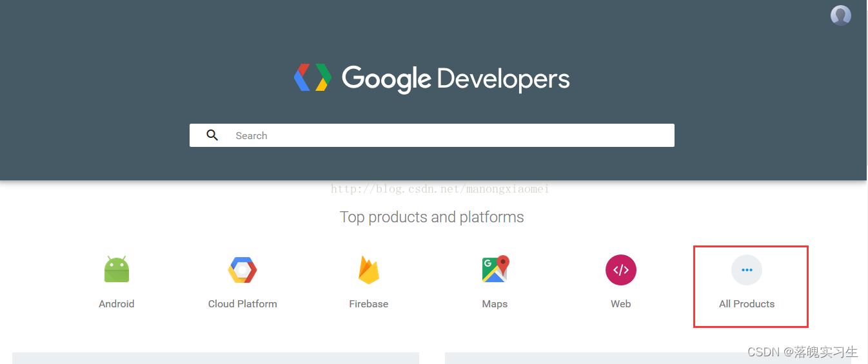Open the Firebase flame icon
868x364 pixels.
click(x=369, y=270)
